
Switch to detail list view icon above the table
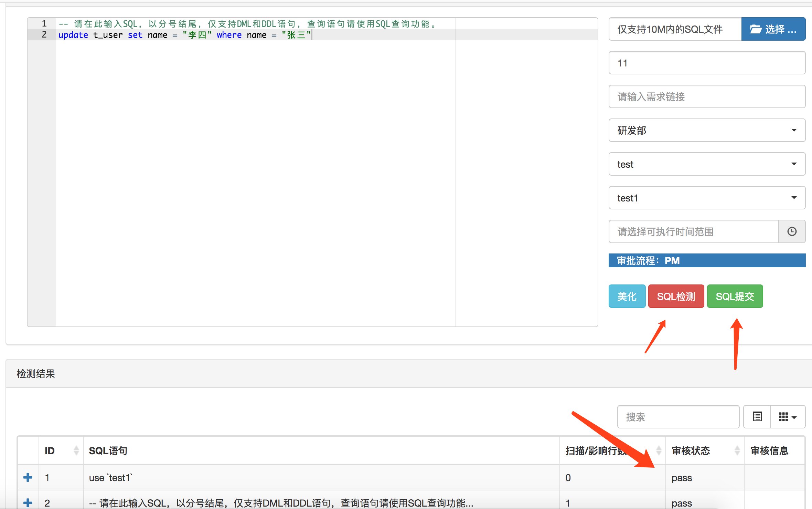(757, 417)
